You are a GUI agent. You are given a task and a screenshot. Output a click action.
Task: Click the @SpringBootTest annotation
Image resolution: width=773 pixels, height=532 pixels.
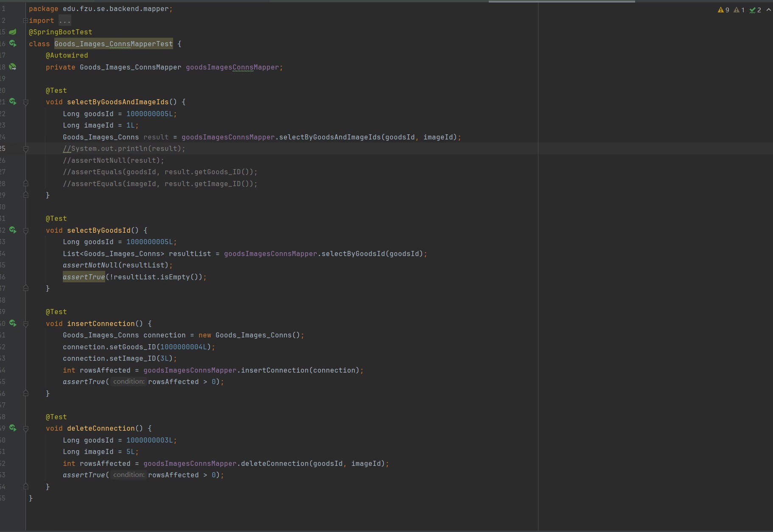click(x=60, y=32)
